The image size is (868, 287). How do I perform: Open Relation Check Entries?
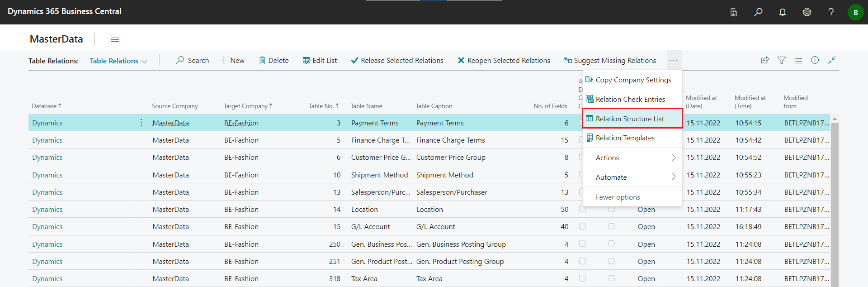pos(632,99)
